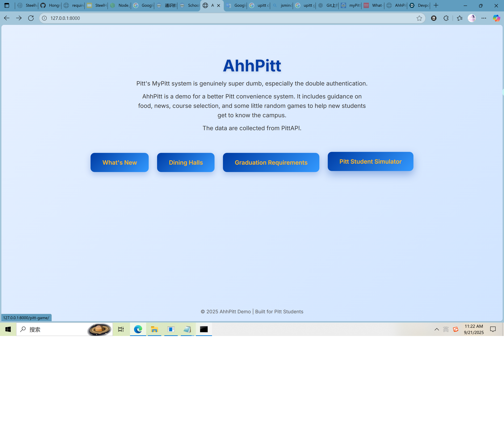This screenshot has height=422, width=504.
Task: Open a new tab with plus button
Action: click(436, 5)
